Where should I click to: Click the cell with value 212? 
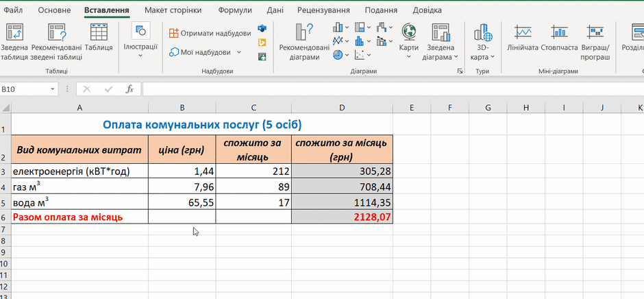253,171
